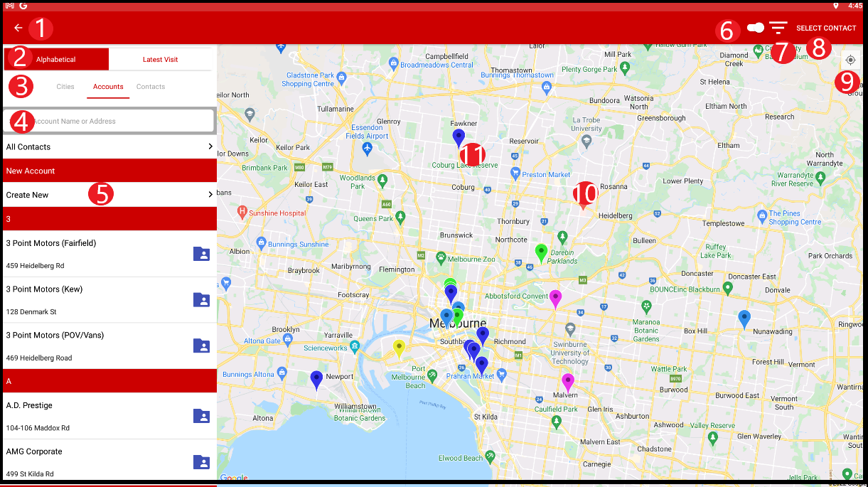Screen dimensions: 868x487
Task: Select the magenta pin at Malvern
Action: click(x=567, y=380)
